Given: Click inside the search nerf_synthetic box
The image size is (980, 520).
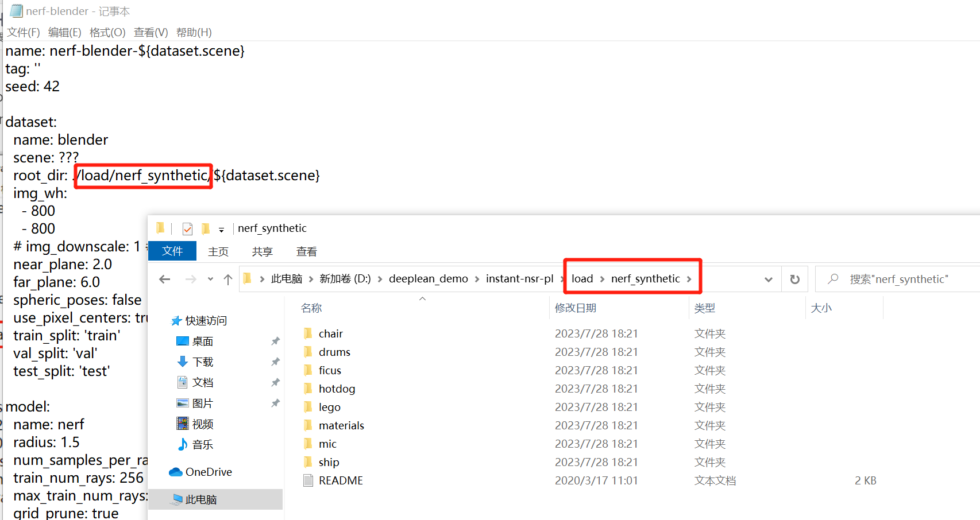Looking at the screenshot, I should (896, 279).
